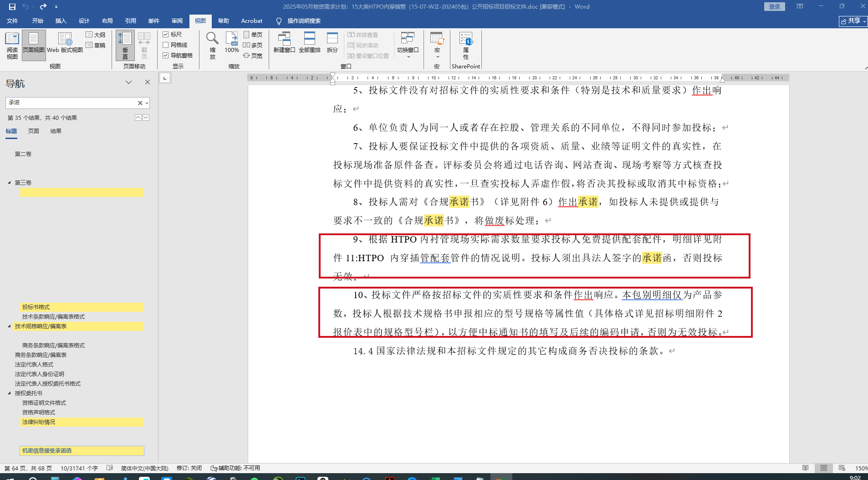Switch to the 插入 tab
The width and height of the screenshot is (868, 480).
[x=61, y=21]
